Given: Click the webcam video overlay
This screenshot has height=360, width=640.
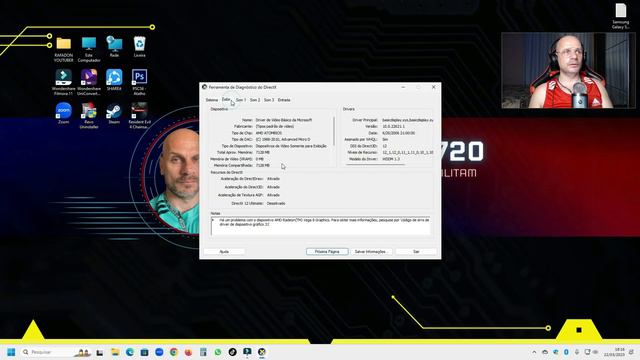Looking at the screenshot, I should [568, 71].
